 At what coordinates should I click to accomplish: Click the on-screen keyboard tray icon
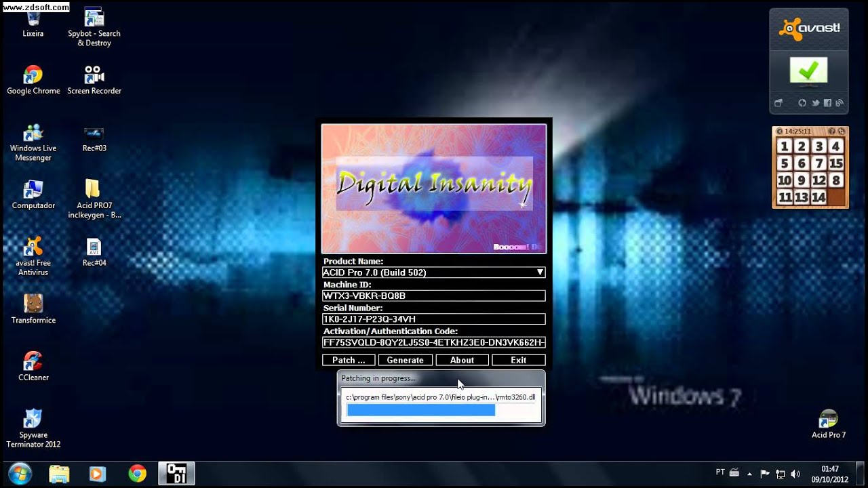click(x=734, y=472)
